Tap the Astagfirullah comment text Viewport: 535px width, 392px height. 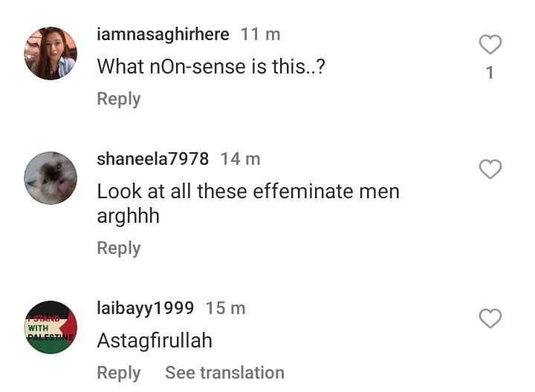(155, 341)
